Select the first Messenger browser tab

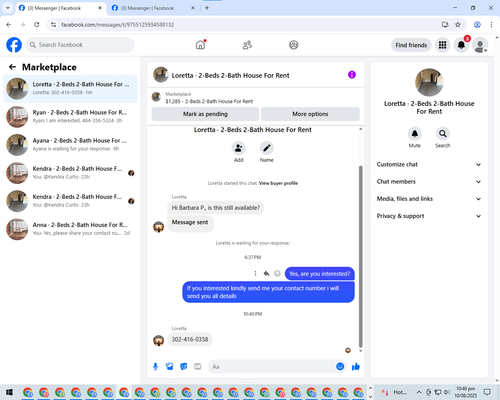60,8
